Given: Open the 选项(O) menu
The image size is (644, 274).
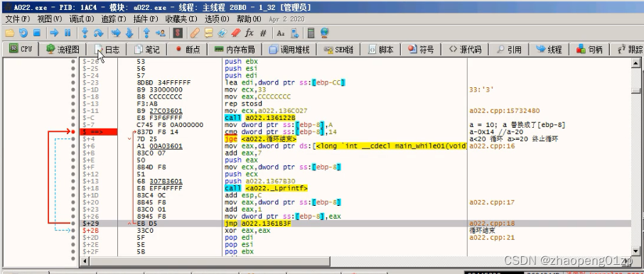Looking at the screenshot, I should (217, 19).
